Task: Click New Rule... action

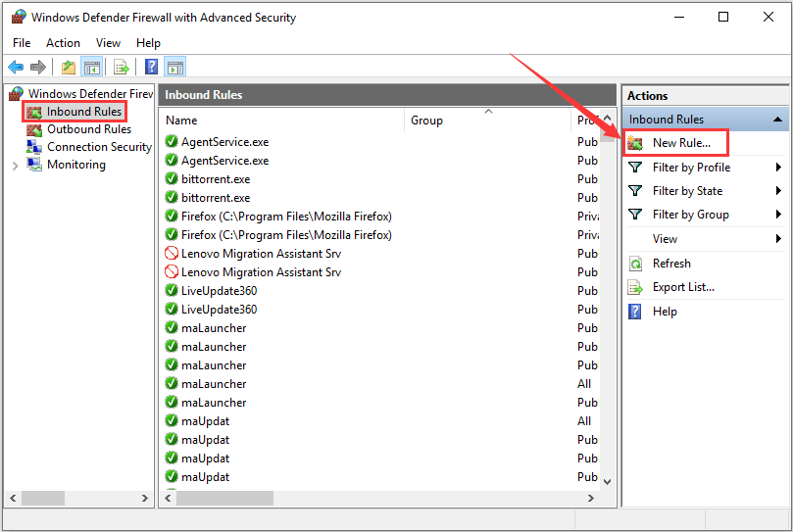Action: (x=681, y=143)
